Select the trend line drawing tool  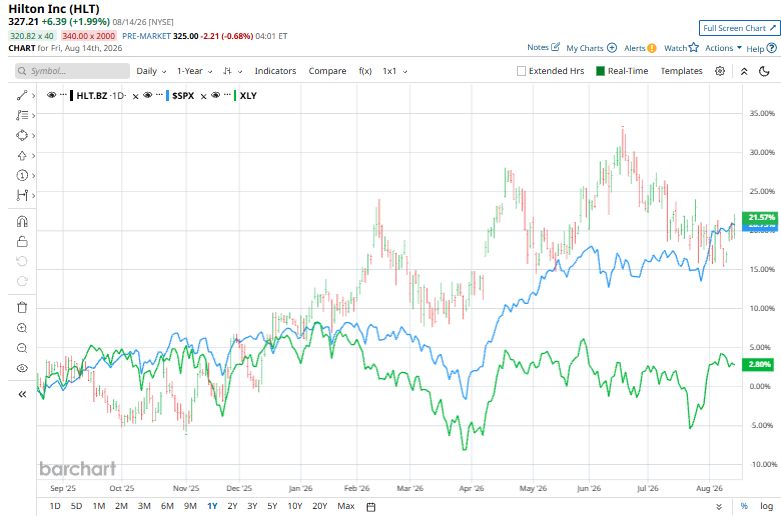pos(21,95)
